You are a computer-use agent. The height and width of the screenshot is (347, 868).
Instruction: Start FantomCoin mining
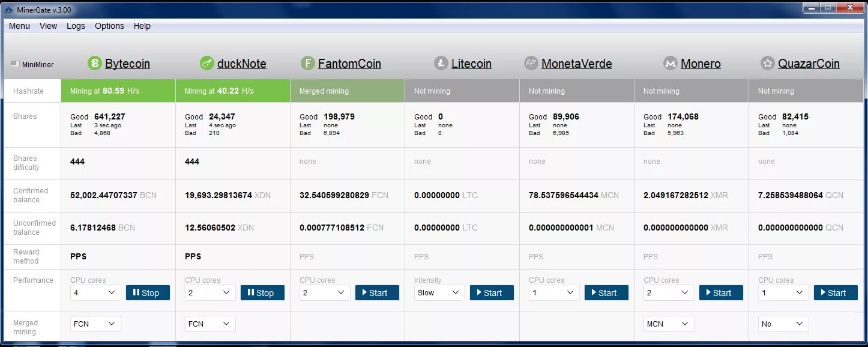coord(377,292)
